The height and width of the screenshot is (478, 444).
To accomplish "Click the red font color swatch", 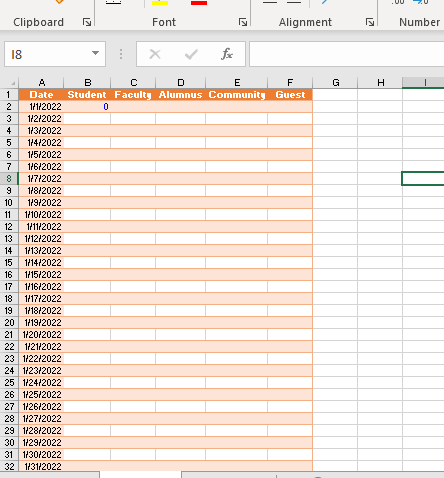I will pos(199,3).
